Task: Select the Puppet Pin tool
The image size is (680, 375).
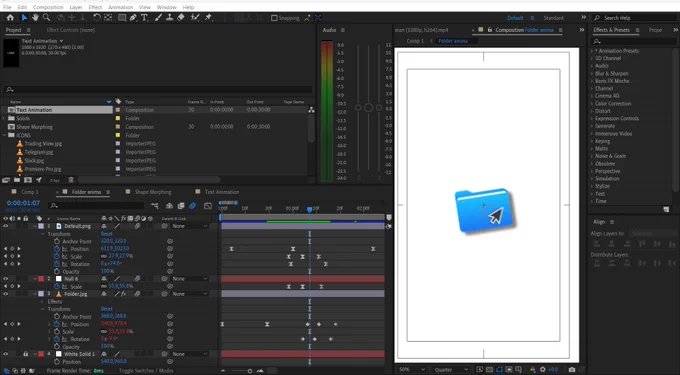Action: click(x=208, y=18)
